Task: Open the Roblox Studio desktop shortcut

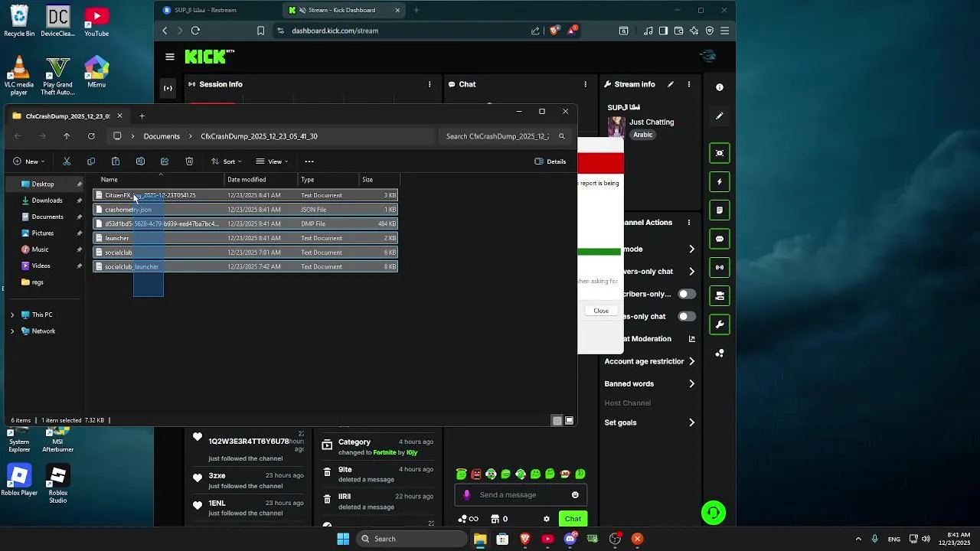Action: 57,484
